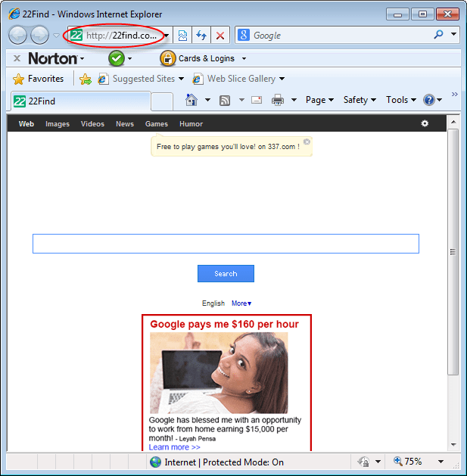Select the News tab on 22Find
The width and height of the screenshot is (467, 476).
[125, 124]
